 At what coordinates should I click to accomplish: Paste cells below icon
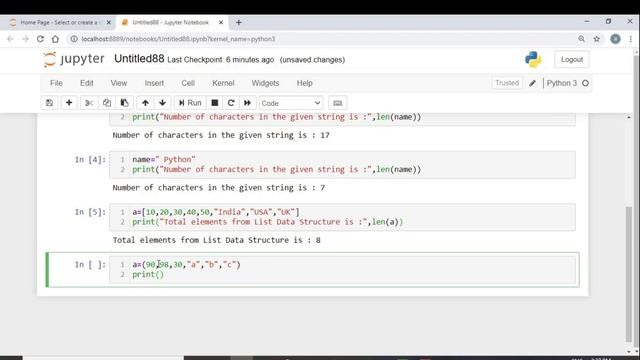[x=124, y=103]
